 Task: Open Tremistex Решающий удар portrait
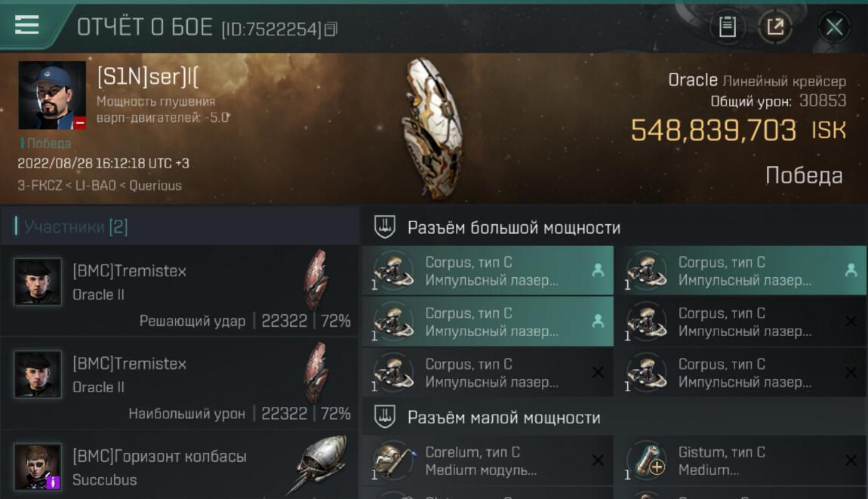pyautogui.click(x=38, y=282)
